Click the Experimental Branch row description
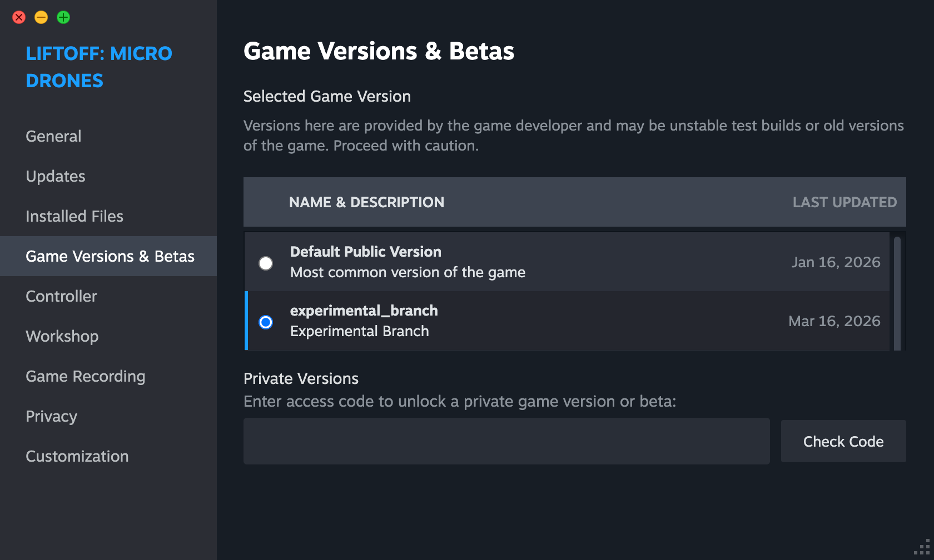Image resolution: width=934 pixels, height=560 pixels. [x=359, y=331]
